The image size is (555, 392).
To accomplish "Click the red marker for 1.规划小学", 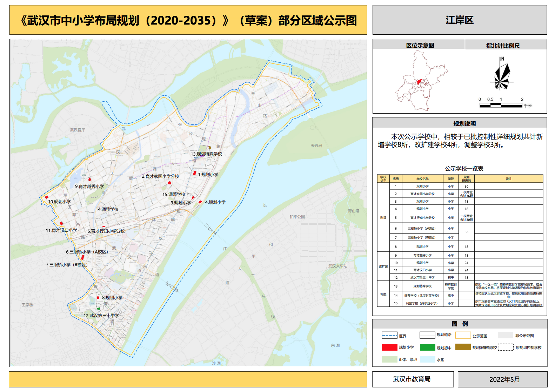I will coord(195,173).
